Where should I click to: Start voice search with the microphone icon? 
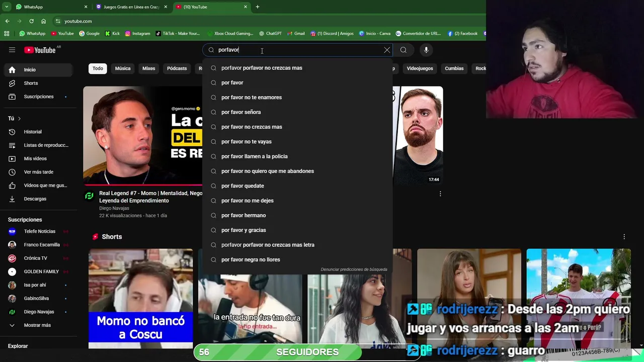click(x=426, y=50)
